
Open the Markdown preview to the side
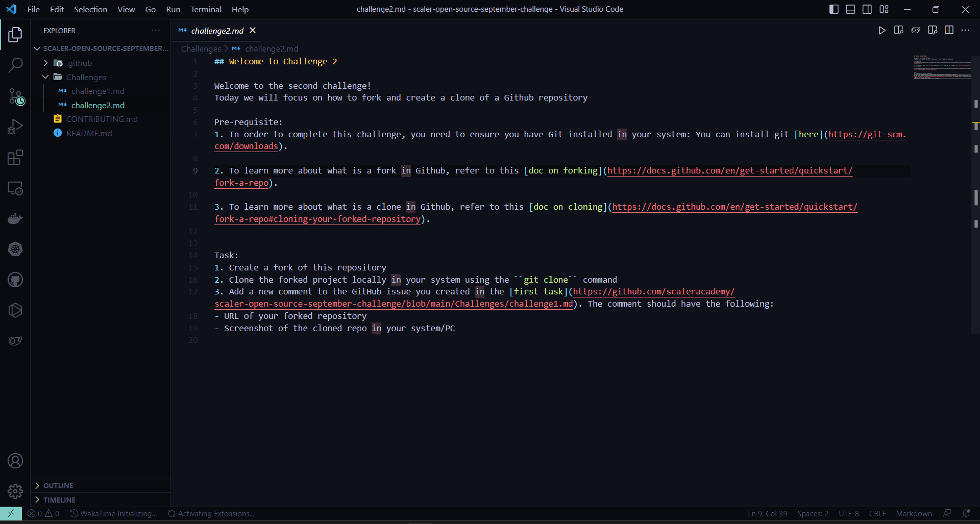click(899, 30)
